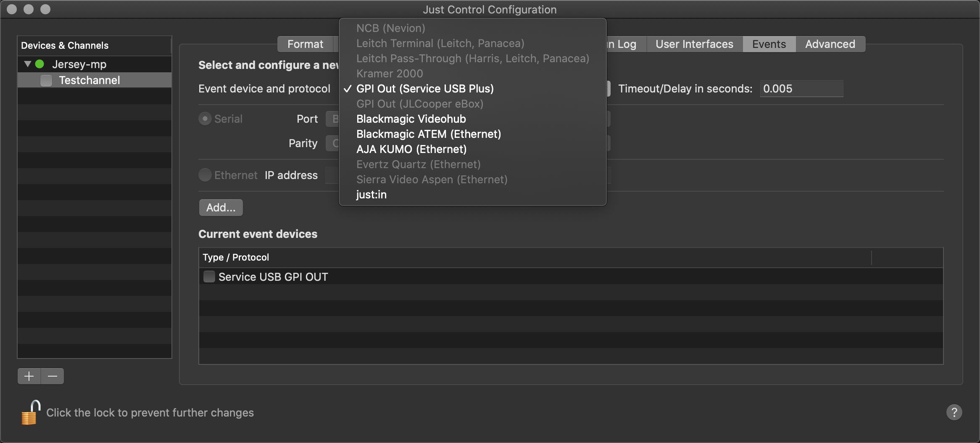Switch to the Events tab
The width and height of the screenshot is (980, 443).
[x=769, y=44]
